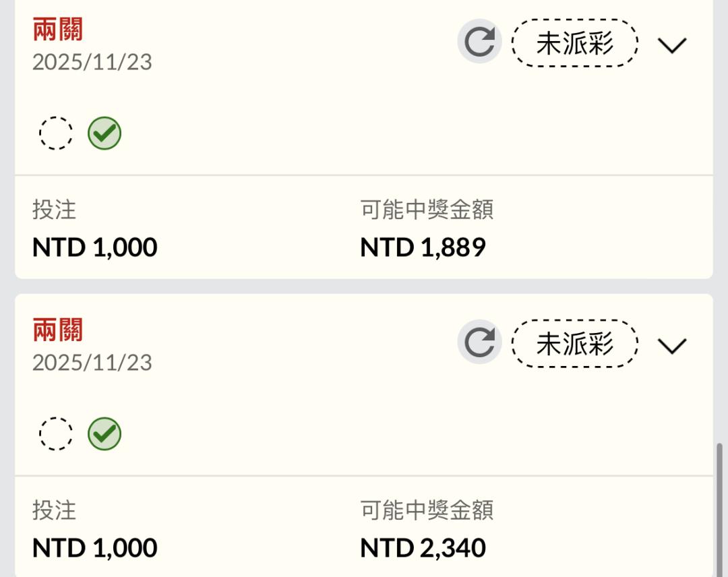
Task: Open the 兩關 title of the NTD 1,889 bet
Action: [58, 30]
